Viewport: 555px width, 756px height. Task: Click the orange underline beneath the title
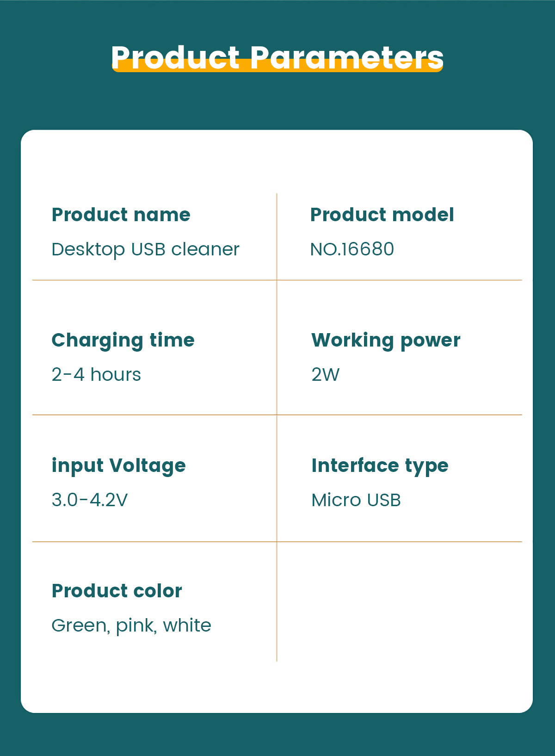pyautogui.click(x=277, y=66)
